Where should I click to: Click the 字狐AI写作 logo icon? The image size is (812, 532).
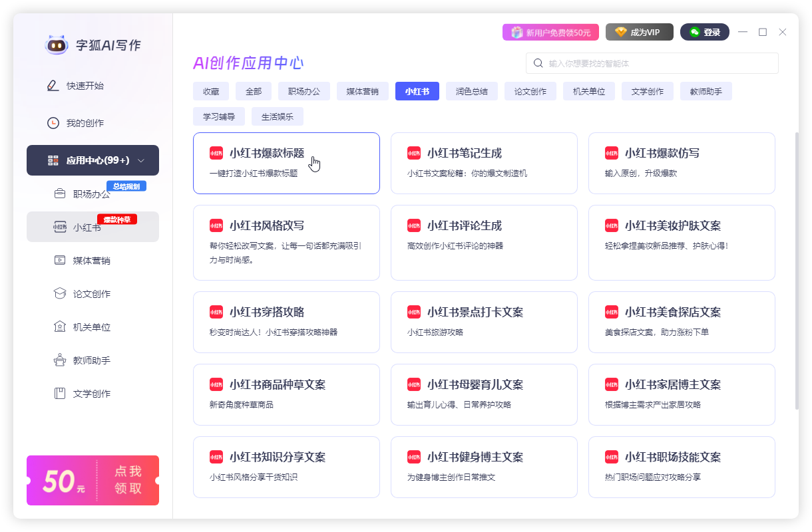[57, 45]
